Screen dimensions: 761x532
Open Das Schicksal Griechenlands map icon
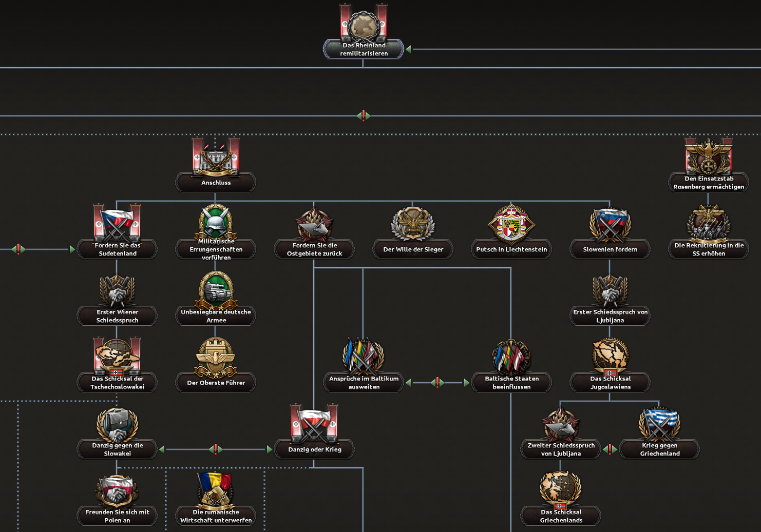[561, 490]
